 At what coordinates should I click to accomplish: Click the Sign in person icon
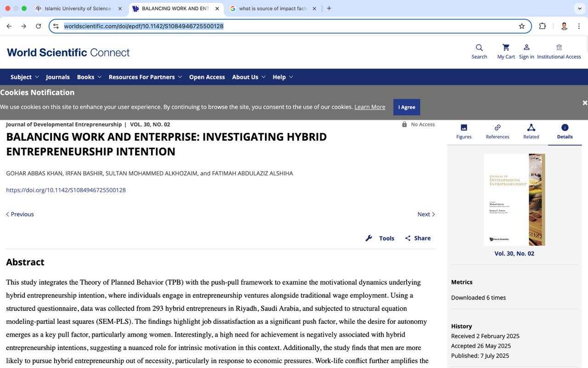pyautogui.click(x=526, y=47)
